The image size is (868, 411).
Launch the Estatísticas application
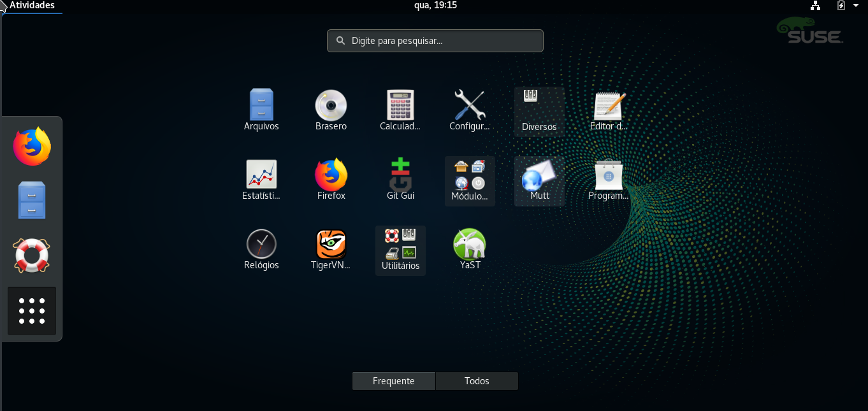click(261, 174)
